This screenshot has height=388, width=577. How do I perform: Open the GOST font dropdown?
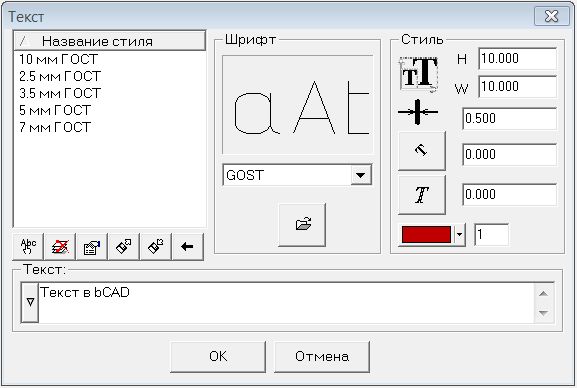click(x=361, y=175)
